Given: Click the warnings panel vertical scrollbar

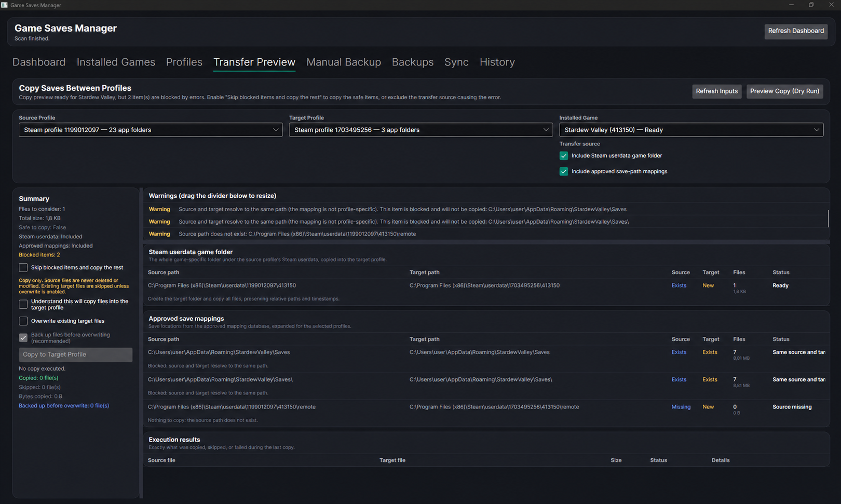Looking at the screenshot, I should click(x=828, y=219).
